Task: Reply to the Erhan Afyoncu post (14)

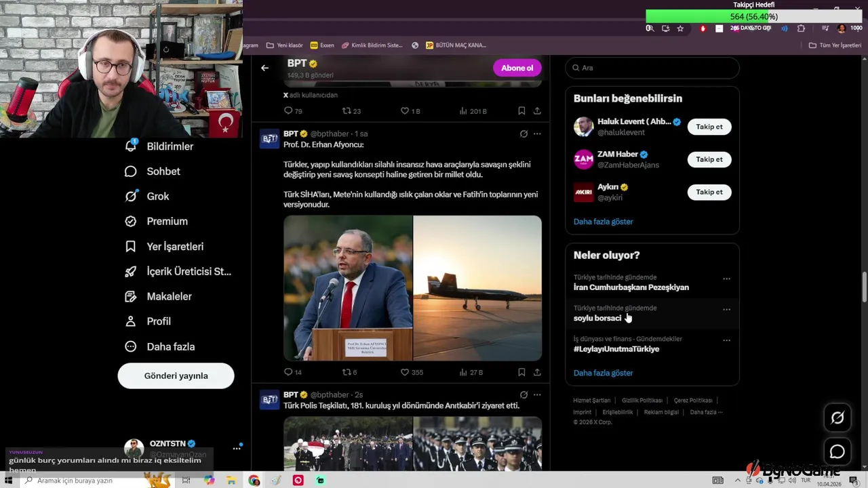Action: (293, 372)
